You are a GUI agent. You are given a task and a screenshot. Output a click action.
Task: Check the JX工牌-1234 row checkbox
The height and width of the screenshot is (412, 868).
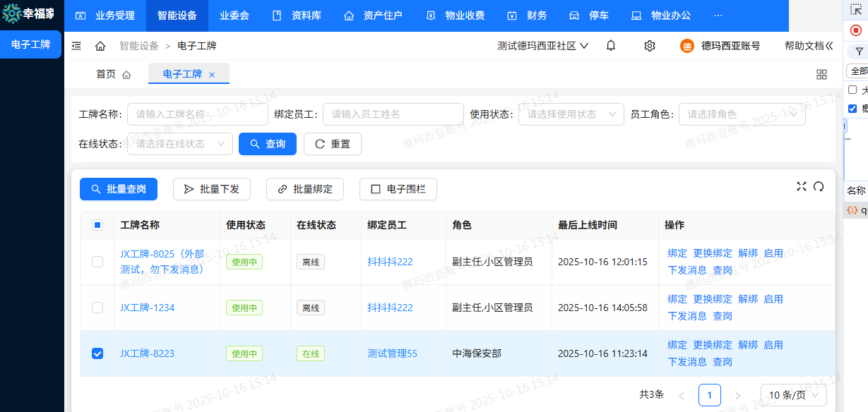[97, 308]
